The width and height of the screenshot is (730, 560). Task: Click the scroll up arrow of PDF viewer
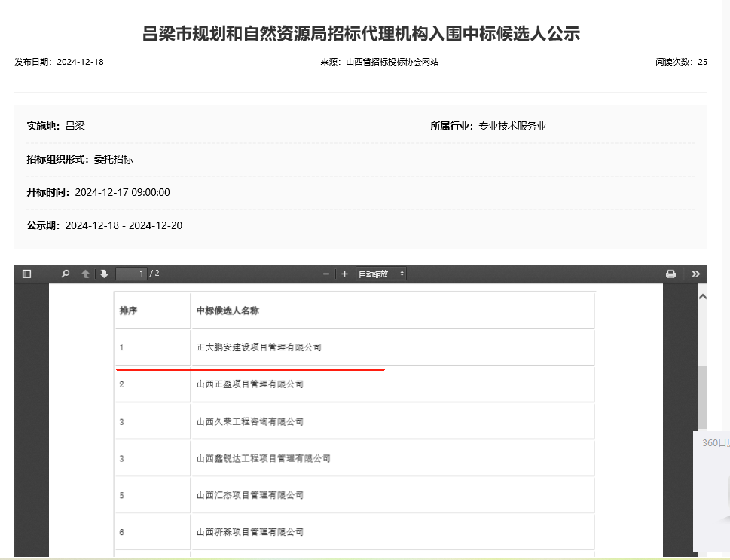pyautogui.click(x=702, y=297)
